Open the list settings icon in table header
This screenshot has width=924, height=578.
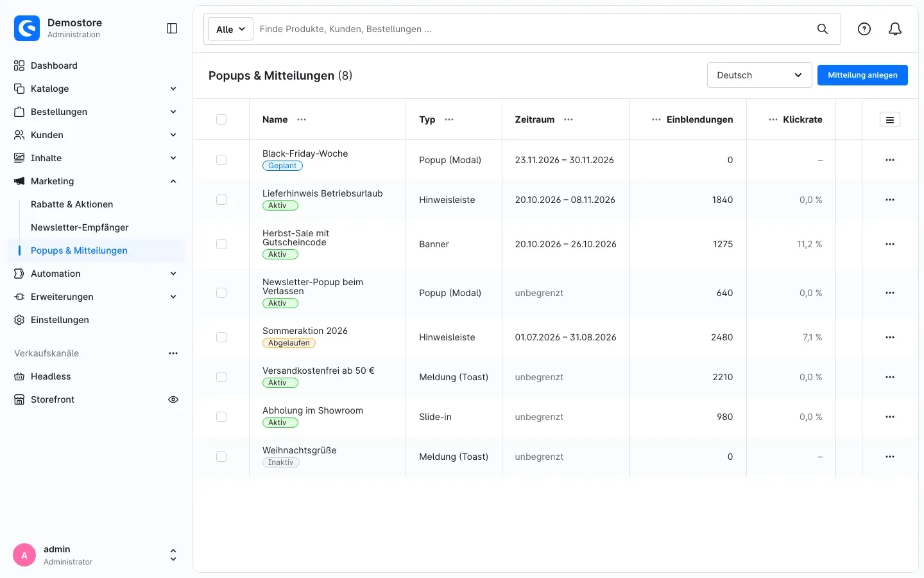click(x=890, y=119)
